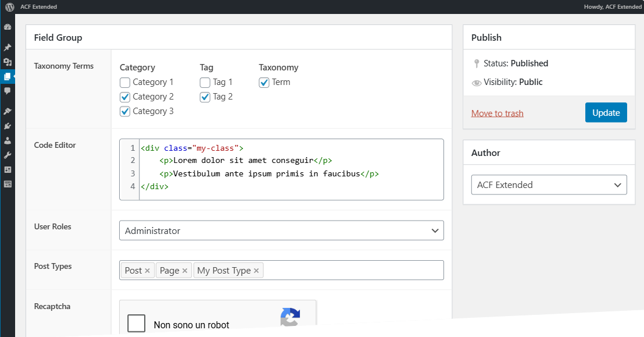This screenshot has height=337, width=644.
Task: Open the Comments sidebar icon
Action: tap(8, 91)
